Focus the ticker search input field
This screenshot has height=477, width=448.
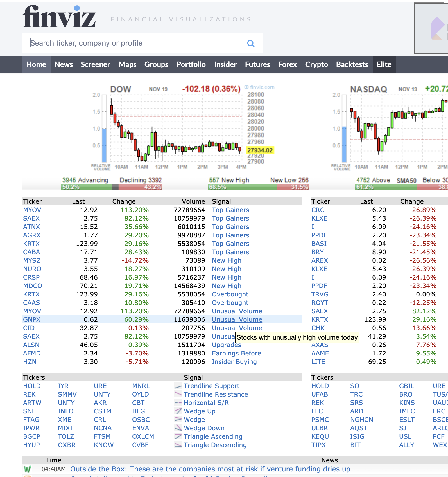pyautogui.click(x=135, y=43)
